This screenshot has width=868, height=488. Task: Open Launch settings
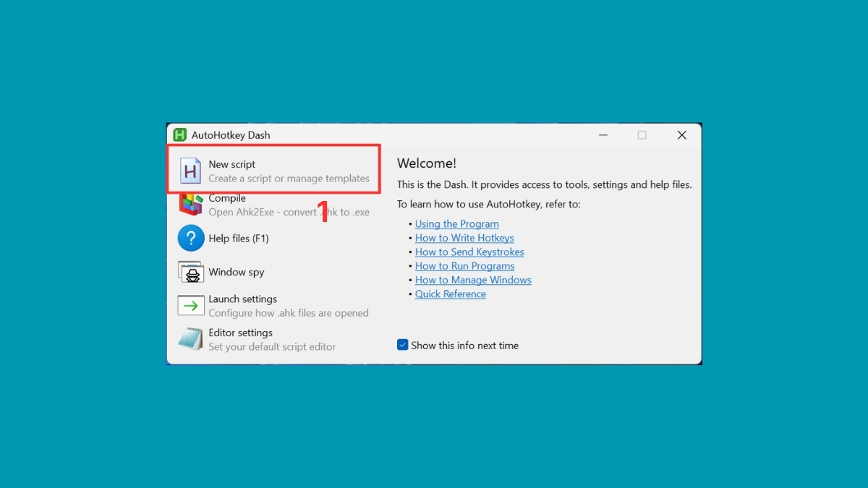tap(274, 305)
